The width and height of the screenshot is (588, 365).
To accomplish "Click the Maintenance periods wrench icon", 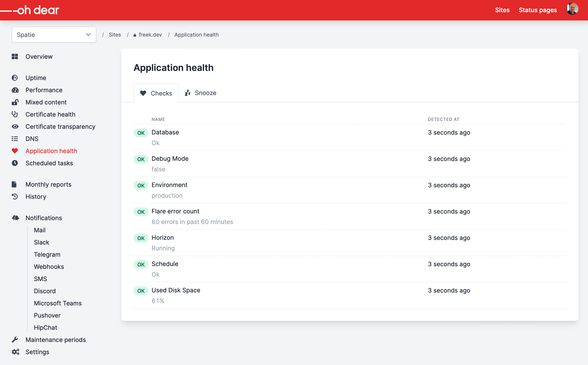I will click(15, 340).
